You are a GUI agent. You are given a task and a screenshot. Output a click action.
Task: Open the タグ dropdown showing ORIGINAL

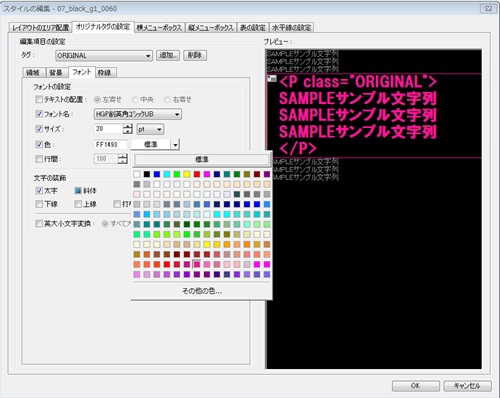coord(104,56)
